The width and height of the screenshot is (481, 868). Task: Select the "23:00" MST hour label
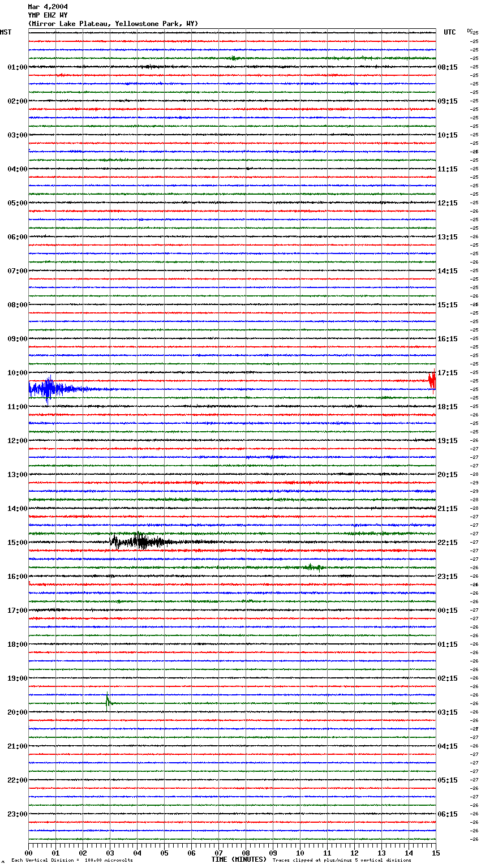18,814
